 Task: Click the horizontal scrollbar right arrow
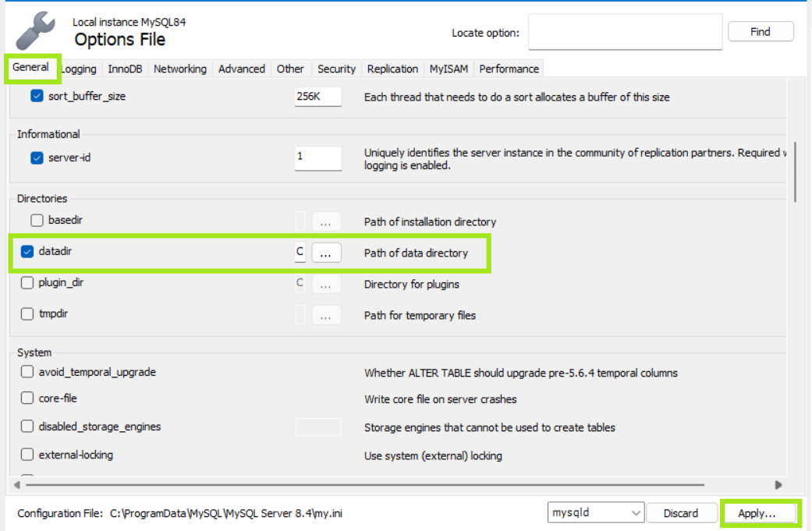coord(778,484)
